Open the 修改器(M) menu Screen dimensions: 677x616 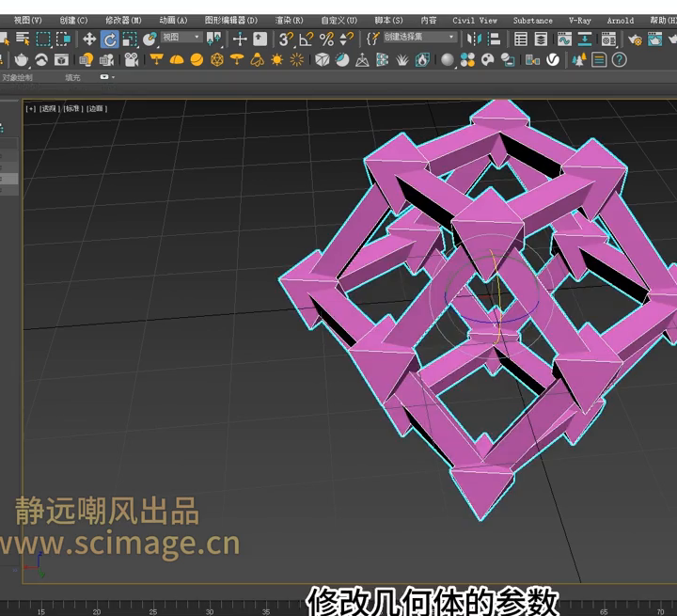click(123, 21)
